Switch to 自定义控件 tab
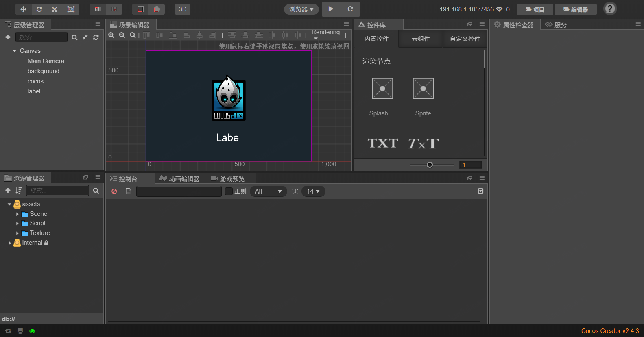The image size is (644, 337). pyautogui.click(x=465, y=39)
